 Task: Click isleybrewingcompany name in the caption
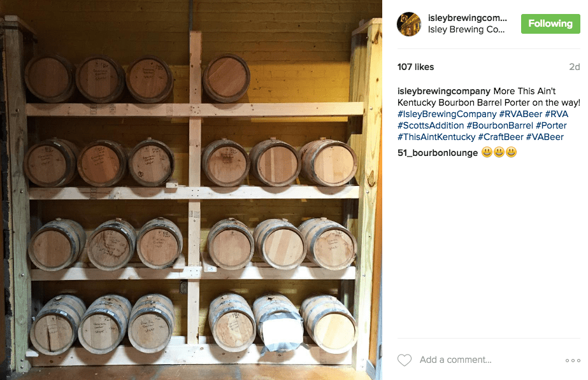coord(444,92)
